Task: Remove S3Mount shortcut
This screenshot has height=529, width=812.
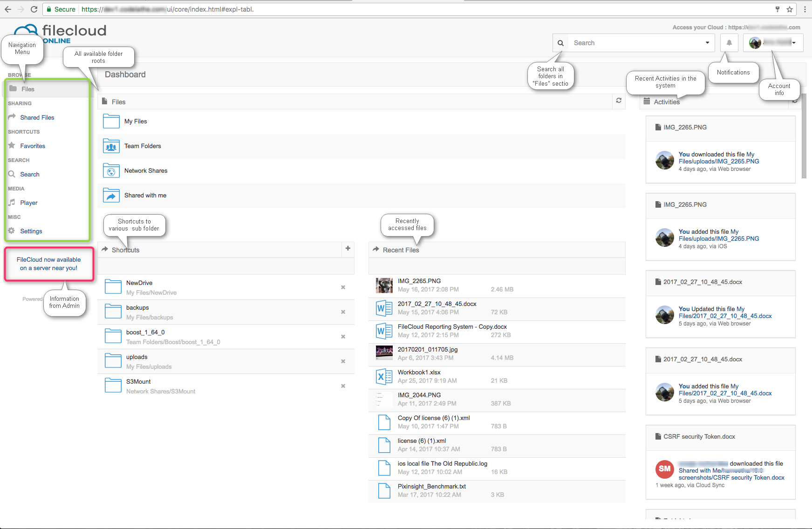Action: click(x=343, y=386)
